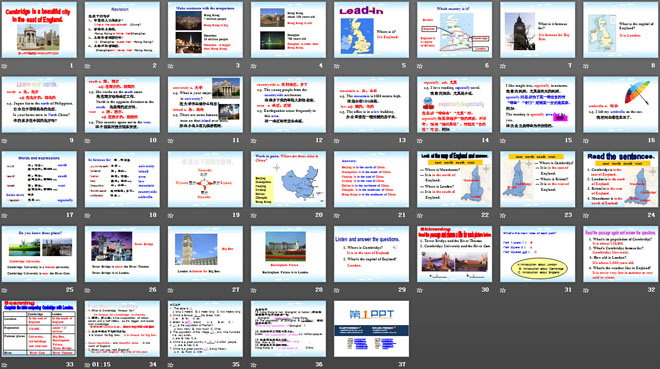
Task: Click the animation star icon under slide 20
Action: (254, 215)
